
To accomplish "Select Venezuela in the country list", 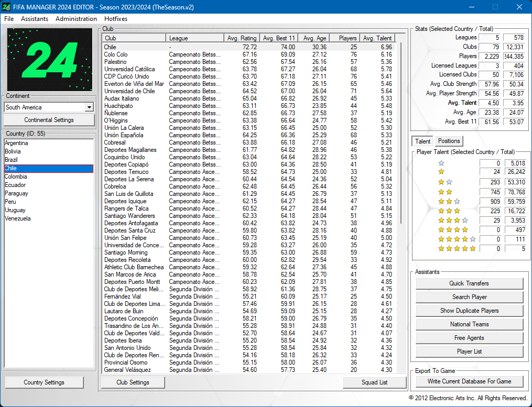I will [x=49, y=218].
